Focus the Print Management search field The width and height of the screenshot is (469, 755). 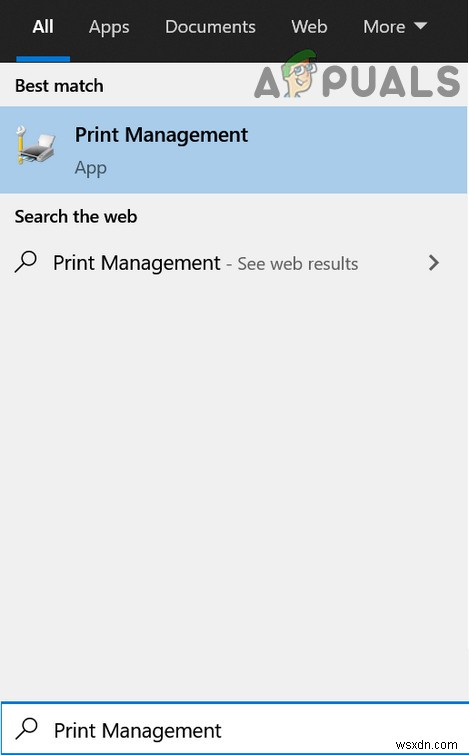click(234, 729)
